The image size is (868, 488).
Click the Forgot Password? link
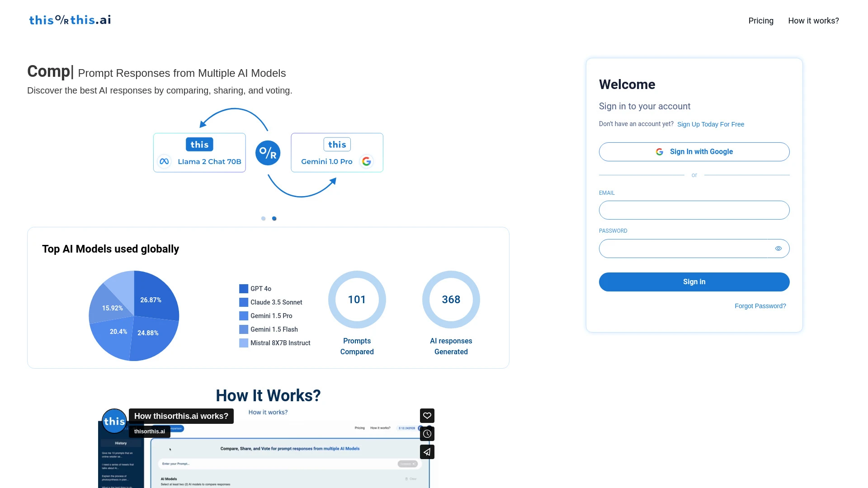click(x=760, y=306)
